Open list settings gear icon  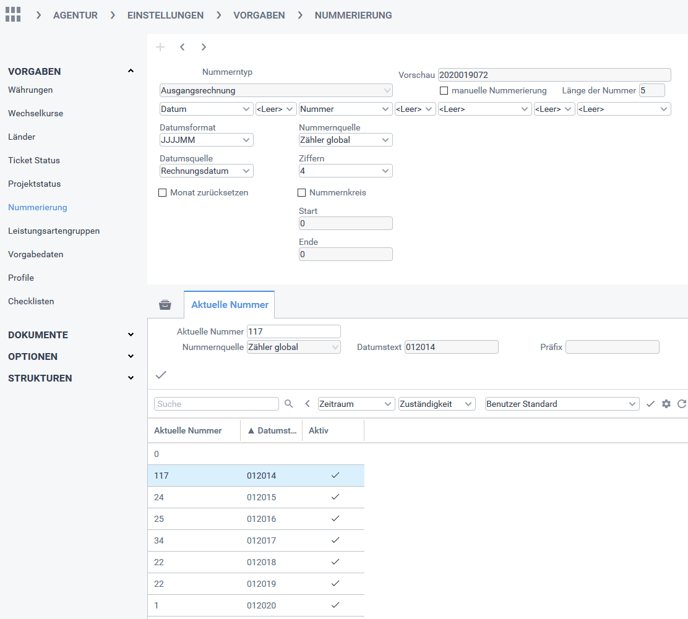[666, 404]
